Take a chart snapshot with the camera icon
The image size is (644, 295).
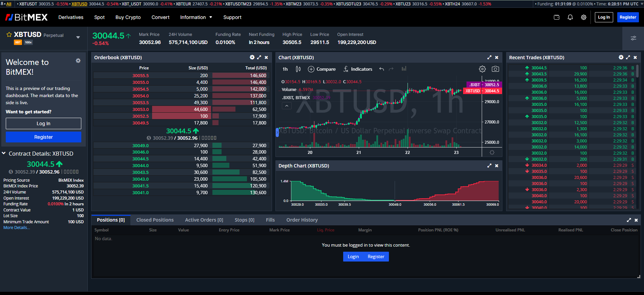tap(495, 69)
